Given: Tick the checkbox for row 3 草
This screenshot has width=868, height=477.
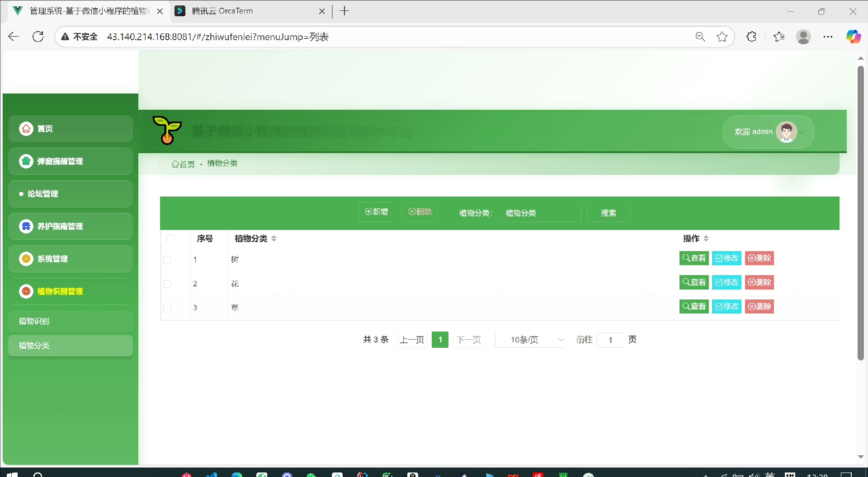Looking at the screenshot, I should [x=167, y=308].
